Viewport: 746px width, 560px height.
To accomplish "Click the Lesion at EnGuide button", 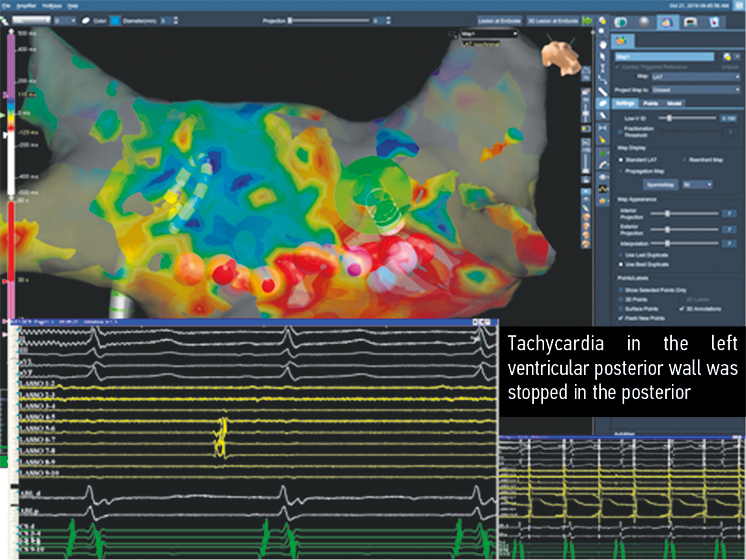I will [500, 21].
